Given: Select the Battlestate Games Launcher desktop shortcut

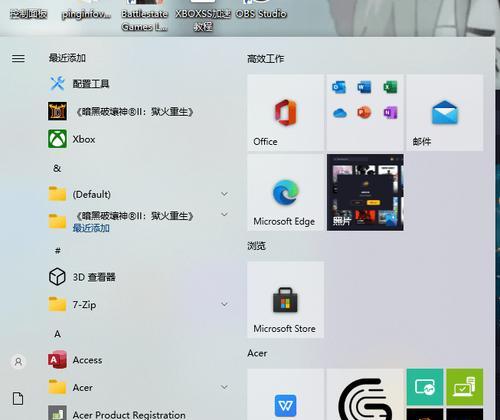Looking at the screenshot, I should pyautogui.click(x=145, y=16).
